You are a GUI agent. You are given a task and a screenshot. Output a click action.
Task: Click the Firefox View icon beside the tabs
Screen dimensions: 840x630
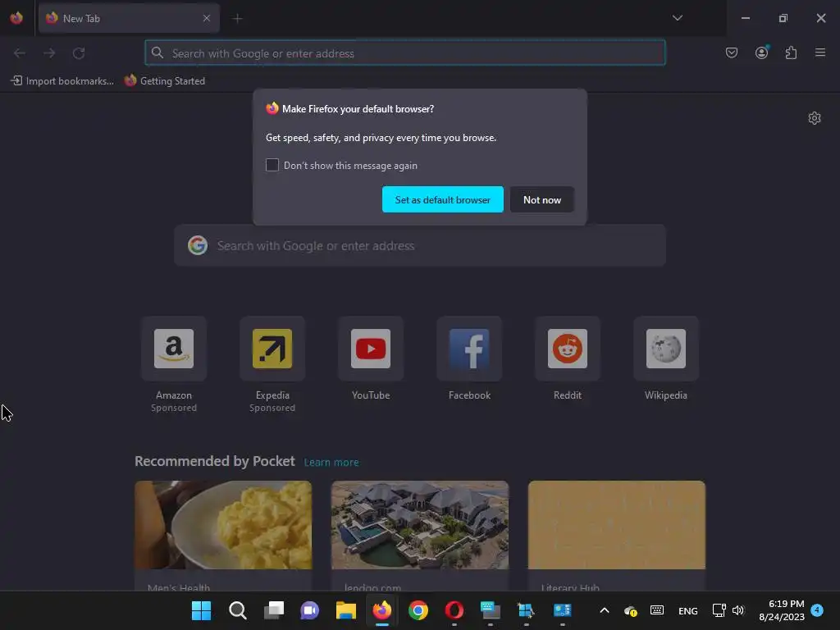(16, 18)
